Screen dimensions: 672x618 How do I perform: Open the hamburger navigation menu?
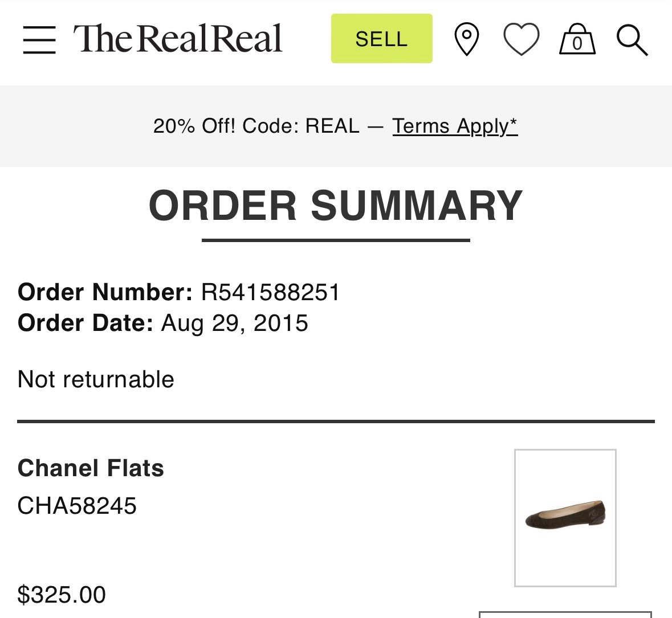point(39,40)
